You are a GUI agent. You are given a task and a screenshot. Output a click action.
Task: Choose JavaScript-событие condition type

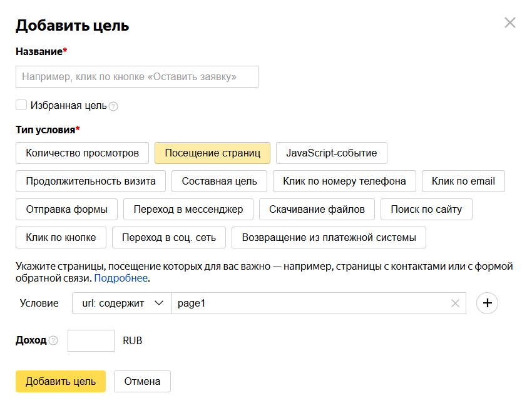click(x=331, y=153)
